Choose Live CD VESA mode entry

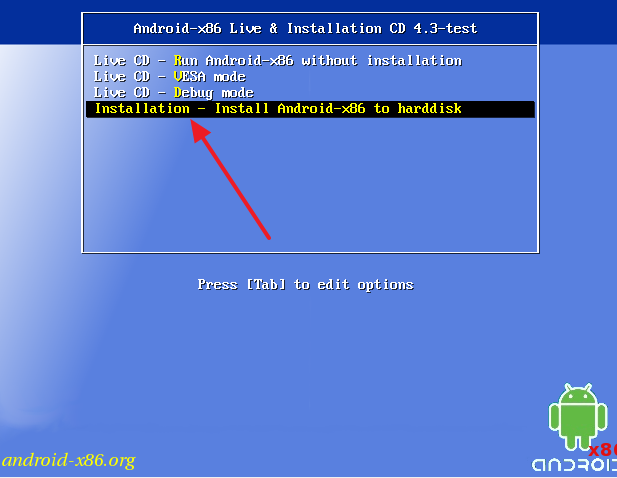coord(170,76)
